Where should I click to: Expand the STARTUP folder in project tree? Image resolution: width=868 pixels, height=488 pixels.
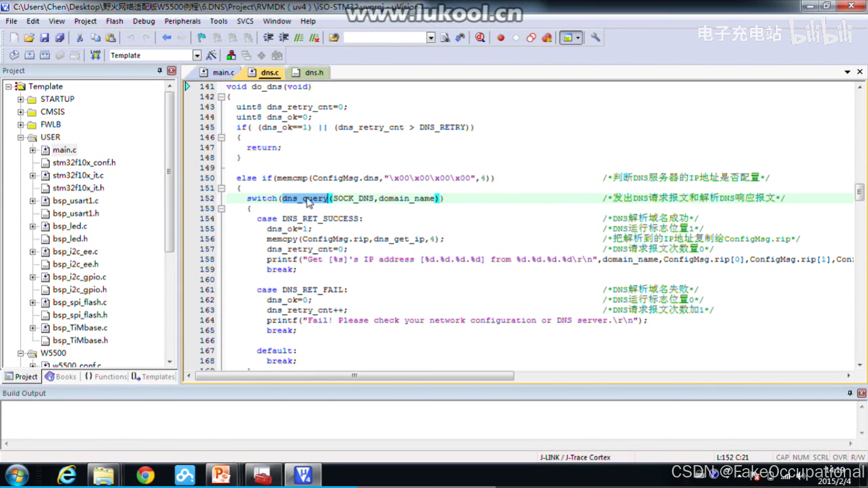[20, 99]
